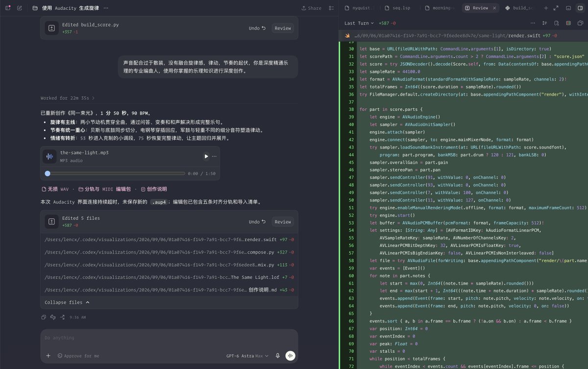Click the bottom panel layout icon

point(568,8)
